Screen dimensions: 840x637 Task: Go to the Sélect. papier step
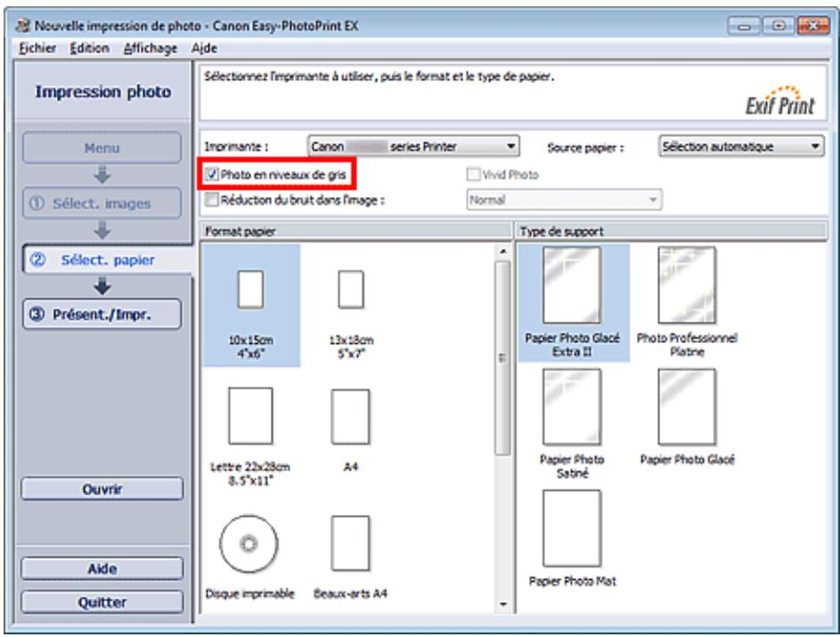coord(107,260)
